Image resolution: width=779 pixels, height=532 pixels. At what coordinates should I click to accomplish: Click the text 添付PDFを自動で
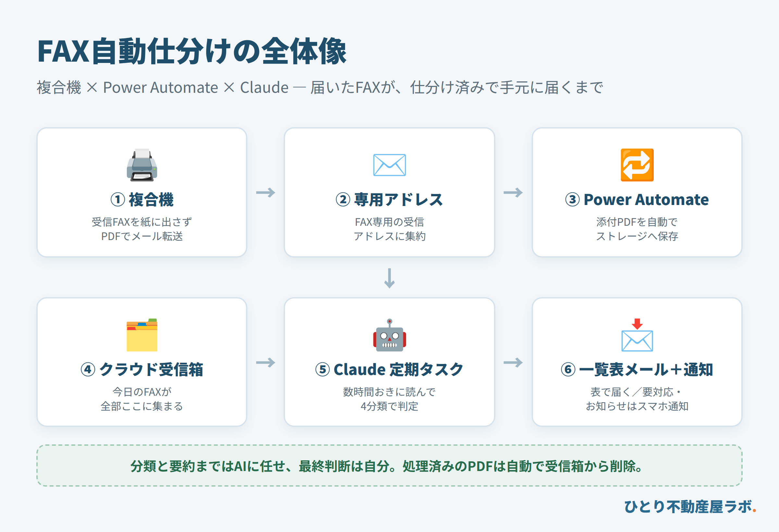(637, 222)
